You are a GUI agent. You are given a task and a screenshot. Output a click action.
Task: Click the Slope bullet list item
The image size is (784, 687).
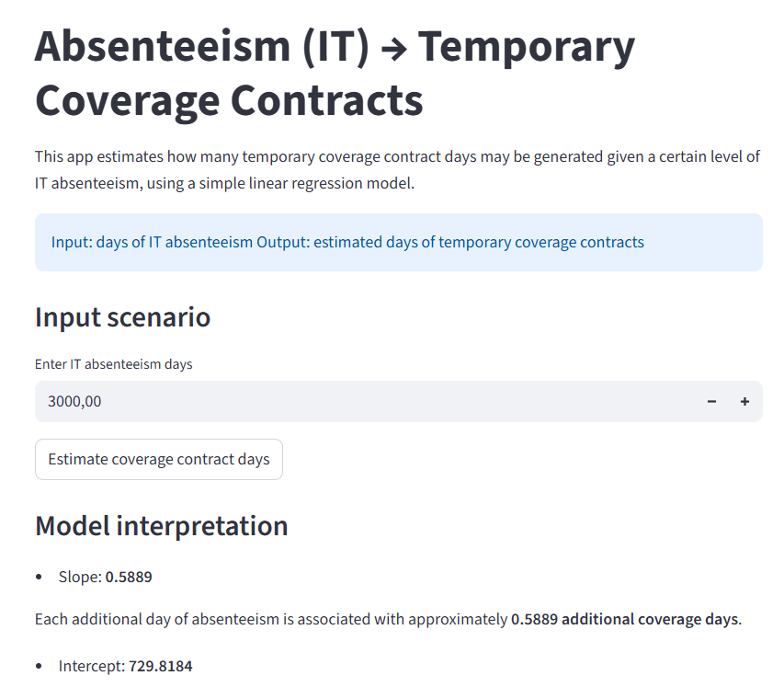[x=105, y=578]
